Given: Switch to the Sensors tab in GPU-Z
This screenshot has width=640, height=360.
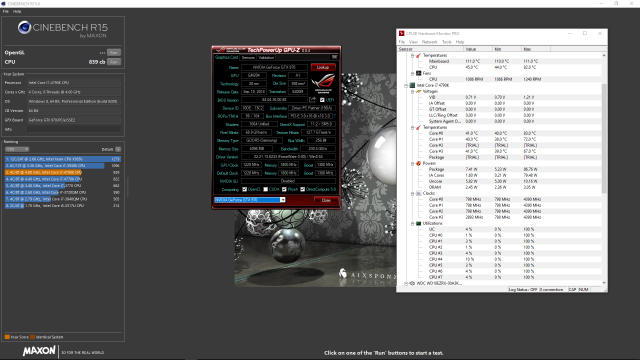Looking at the screenshot, I should click(248, 58).
